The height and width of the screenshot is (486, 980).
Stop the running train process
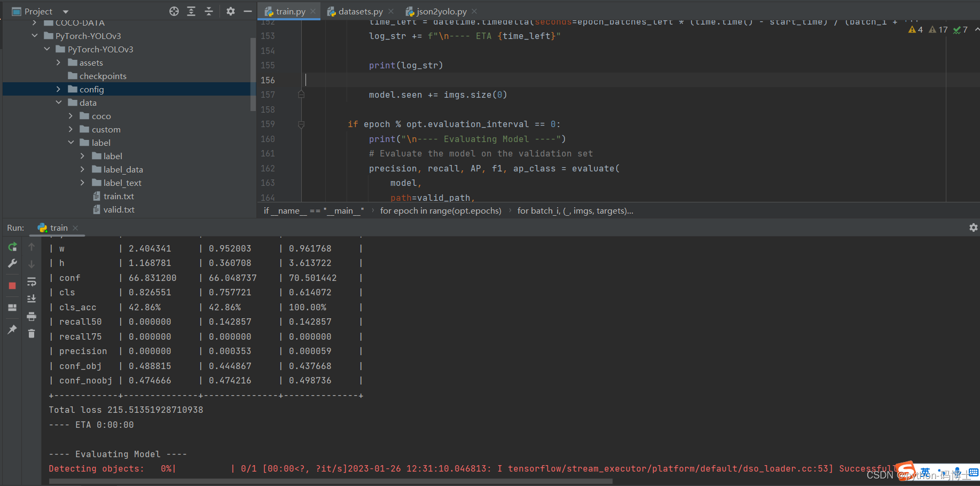click(12, 286)
